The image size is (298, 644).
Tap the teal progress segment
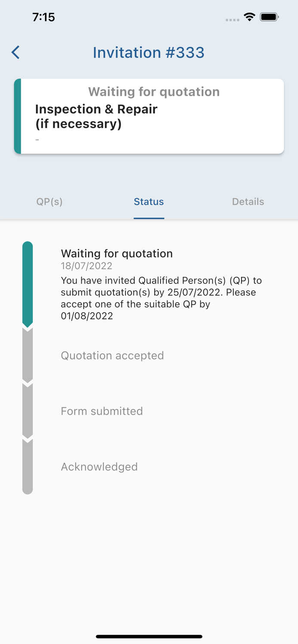[28, 283]
